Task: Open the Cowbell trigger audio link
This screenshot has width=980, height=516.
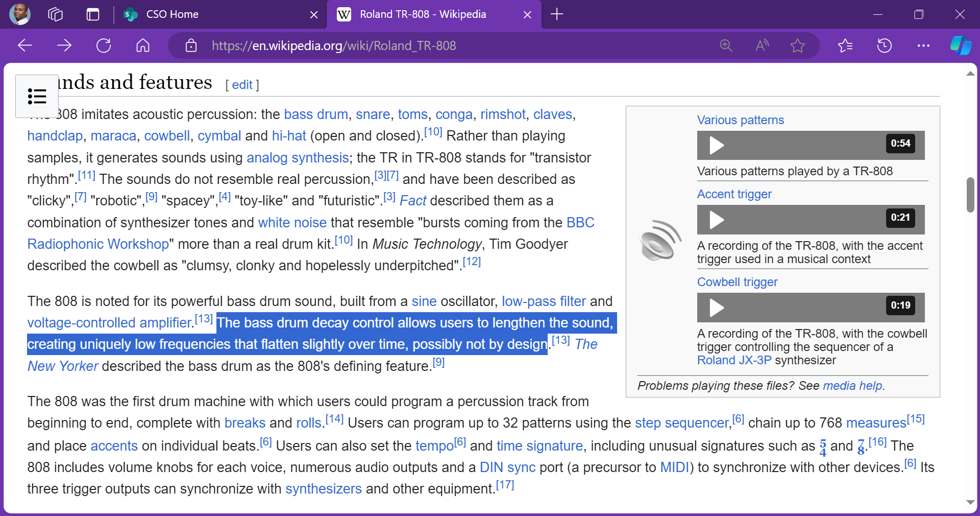Action: tap(737, 282)
